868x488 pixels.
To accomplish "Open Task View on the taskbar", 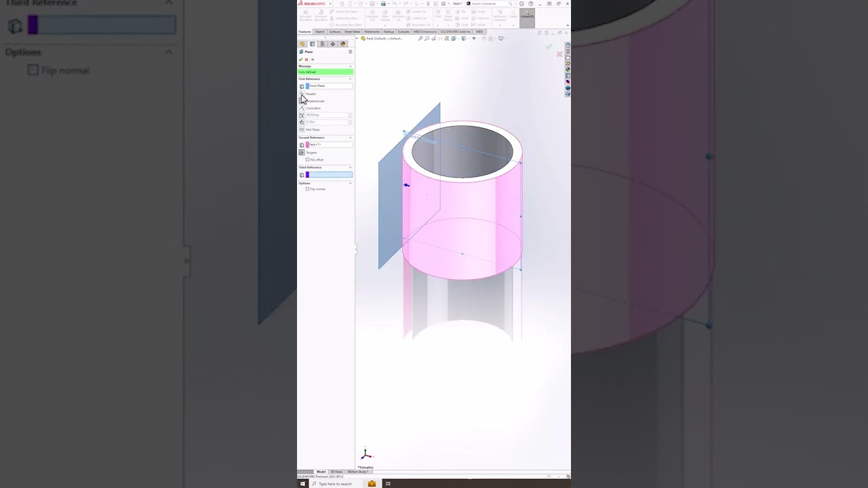I will (x=388, y=483).
